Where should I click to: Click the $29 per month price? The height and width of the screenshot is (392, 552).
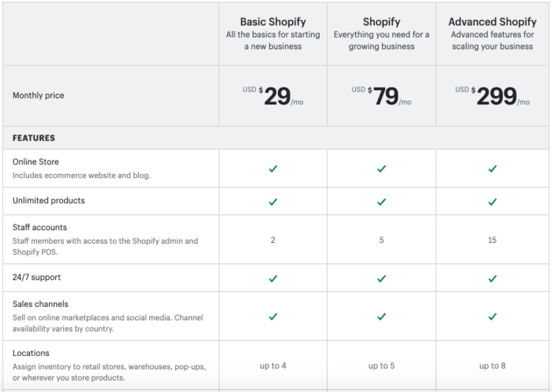(273, 96)
